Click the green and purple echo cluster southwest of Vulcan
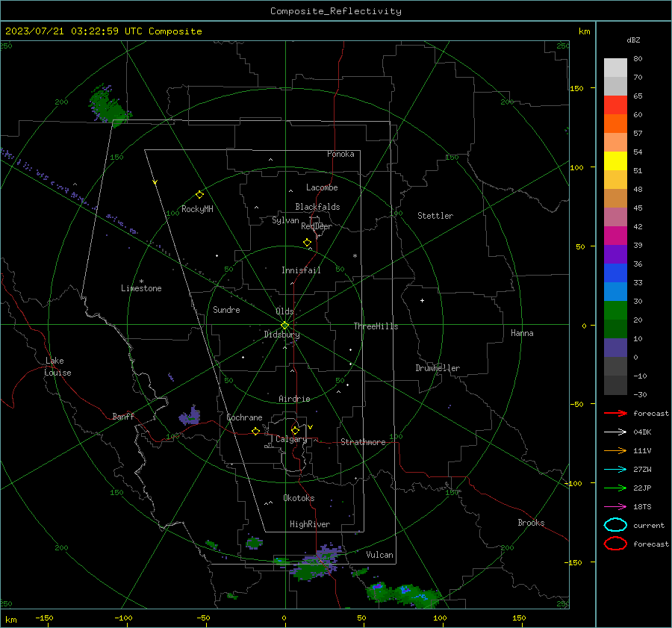Viewport: 672px width, 628px height. pyautogui.click(x=317, y=563)
